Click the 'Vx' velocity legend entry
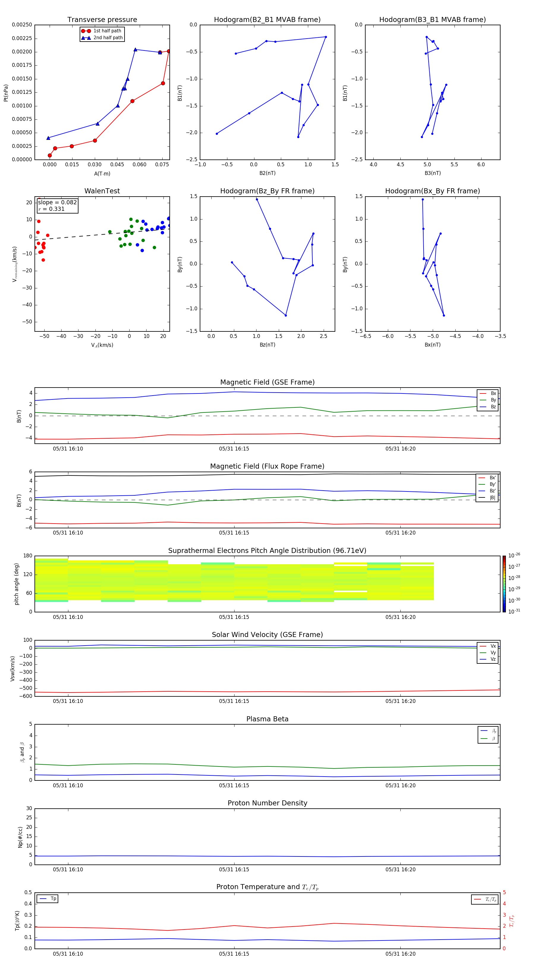The height and width of the screenshot is (980, 535). (488, 646)
